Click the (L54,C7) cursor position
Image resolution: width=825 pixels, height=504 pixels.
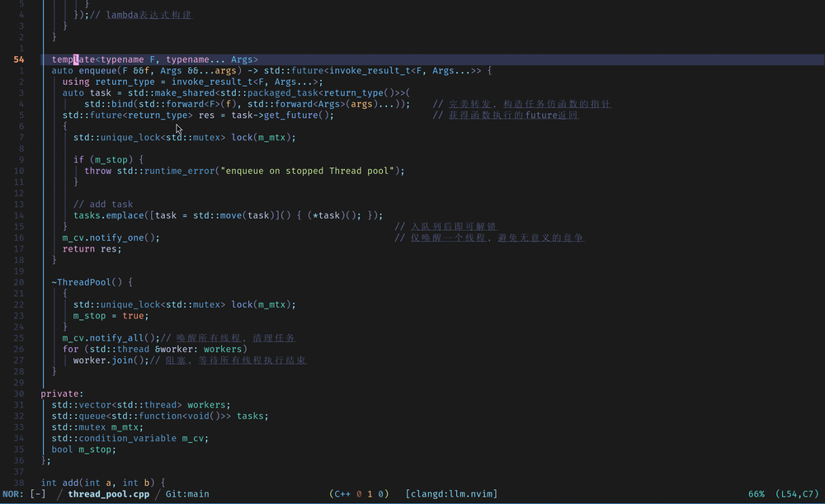click(x=797, y=494)
